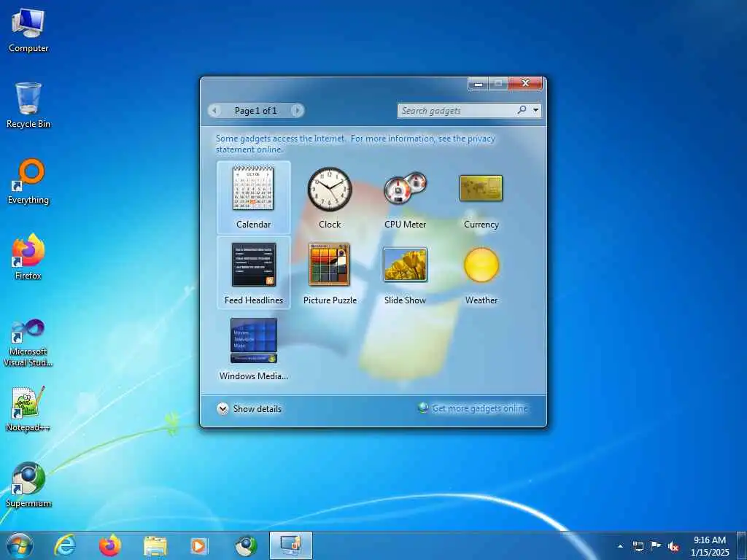Click the Show desktop button
This screenshot has width=747, height=560.
tap(742, 546)
